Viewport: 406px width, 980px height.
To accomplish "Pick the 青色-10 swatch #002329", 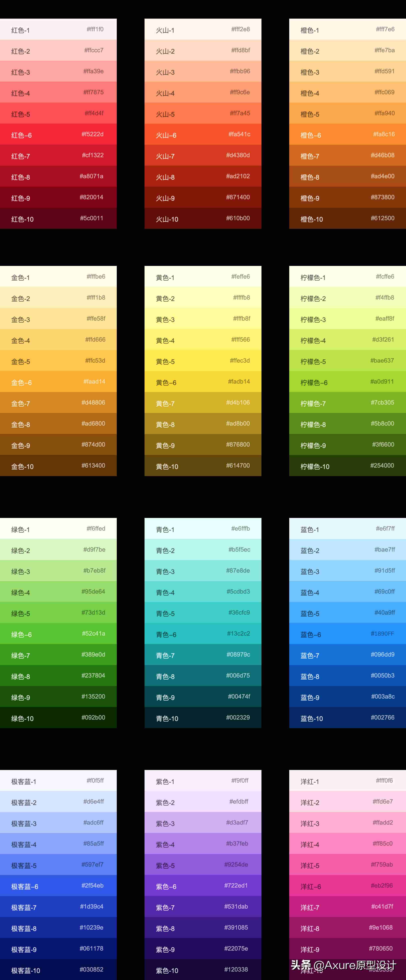I will tap(203, 718).
